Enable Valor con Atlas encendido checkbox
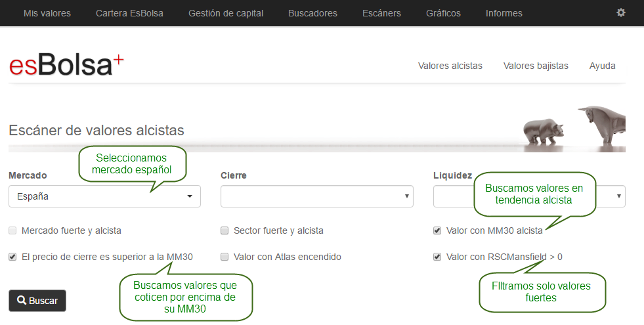Image resolution: width=644 pixels, height=325 pixels. point(225,257)
